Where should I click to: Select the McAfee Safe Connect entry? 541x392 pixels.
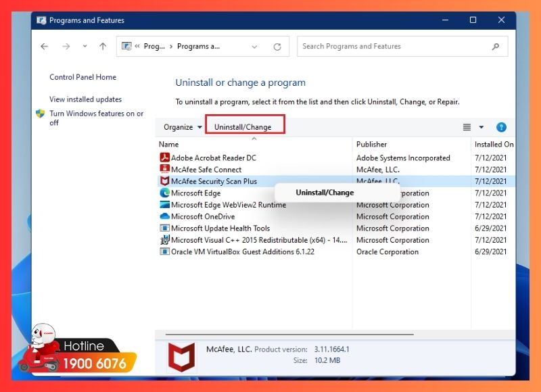click(x=206, y=170)
